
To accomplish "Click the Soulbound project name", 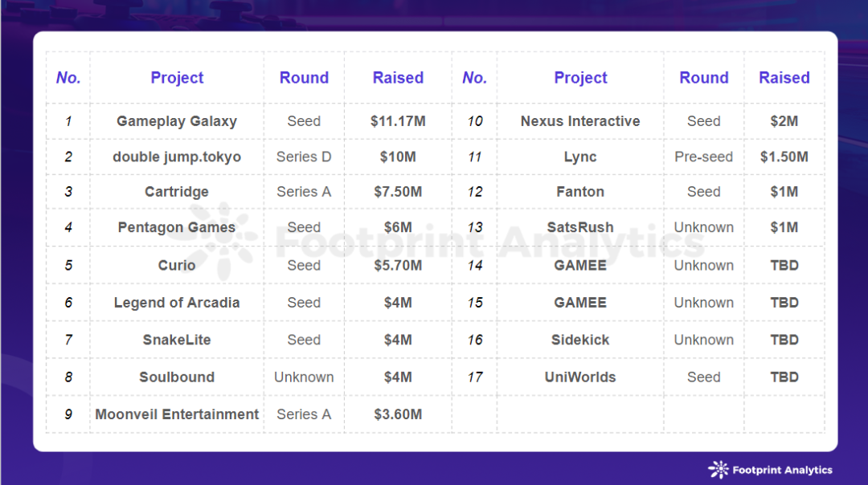I will pyautogui.click(x=177, y=377).
